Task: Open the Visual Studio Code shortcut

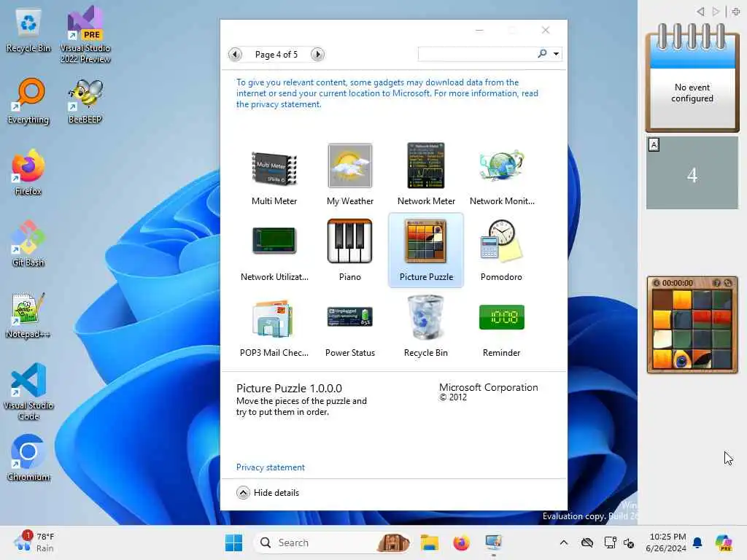Action: [28, 392]
